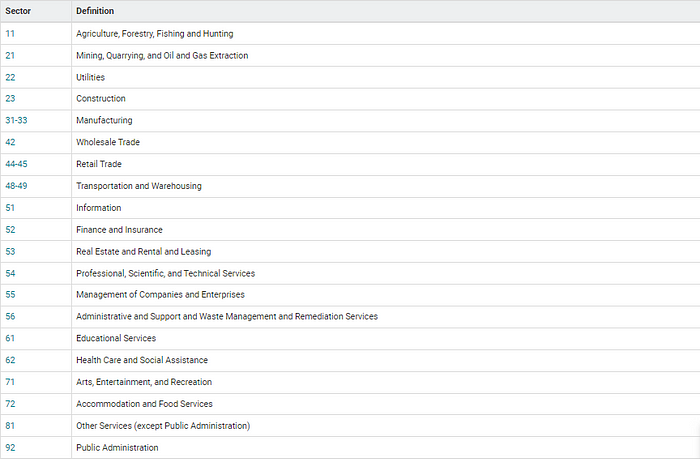Image resolution: width=700 pixels, height=459 pixels.
Task: Open sector 11 link
Action: tap(10, 33)
